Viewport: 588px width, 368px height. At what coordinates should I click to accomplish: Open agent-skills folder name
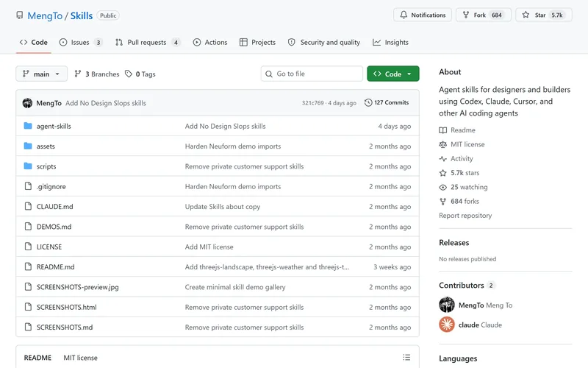point(54,126)
